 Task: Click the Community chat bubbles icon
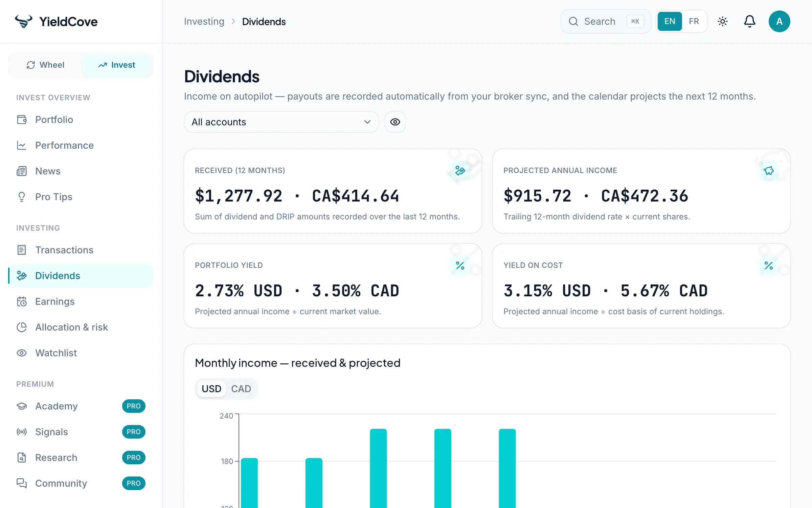click(x=22, y=483)
